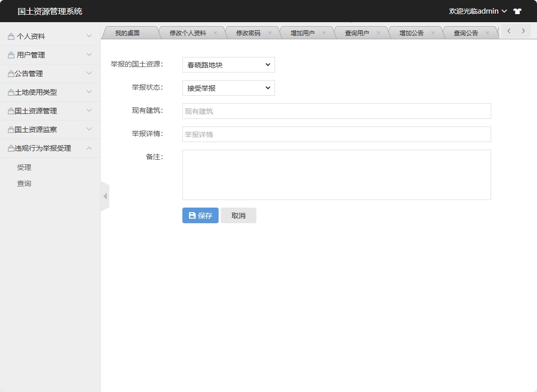Collapse the 违规行为举报受理 menu
537x392 pixels.
[x=50, y=148]
